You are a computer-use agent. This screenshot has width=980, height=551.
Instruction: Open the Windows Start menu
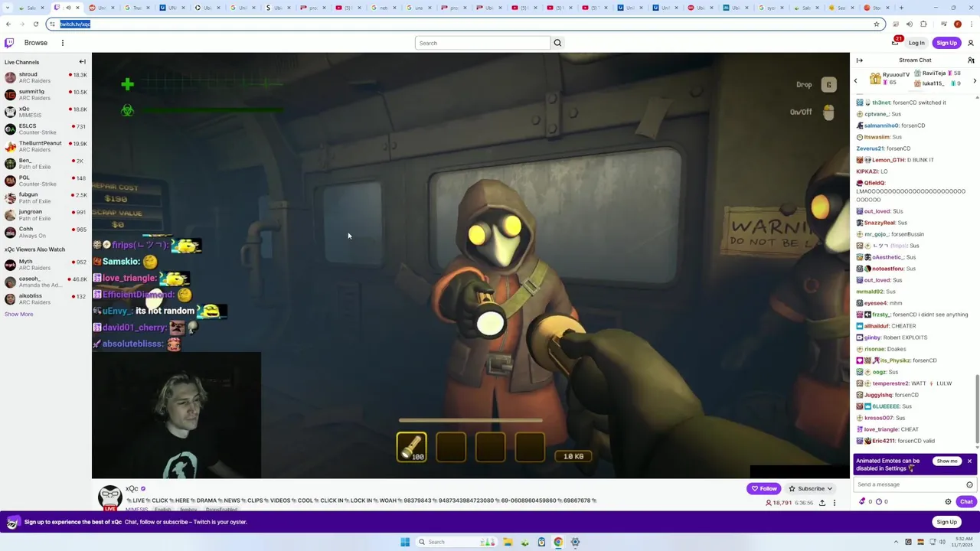[405, 542]
